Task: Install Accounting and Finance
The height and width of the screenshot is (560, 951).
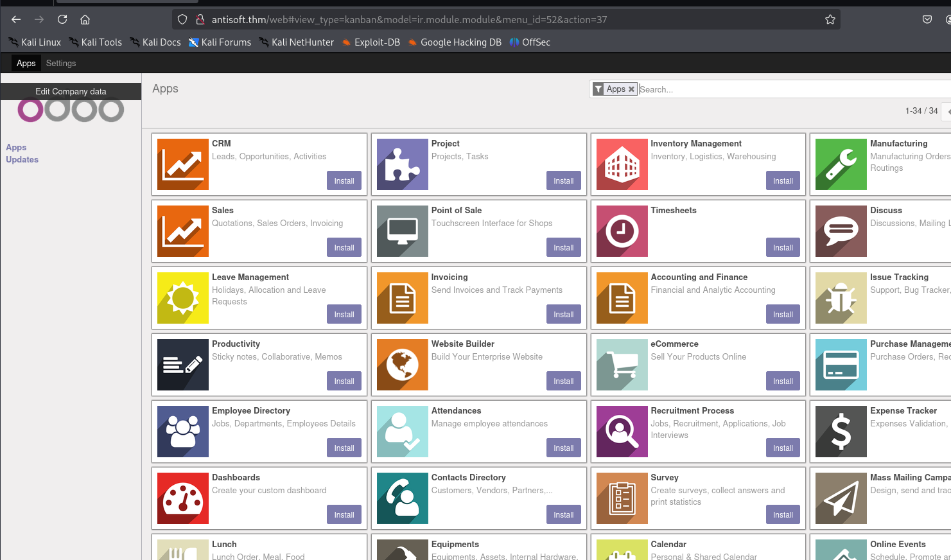Action: pyautogui.click(x=783, y=315)
